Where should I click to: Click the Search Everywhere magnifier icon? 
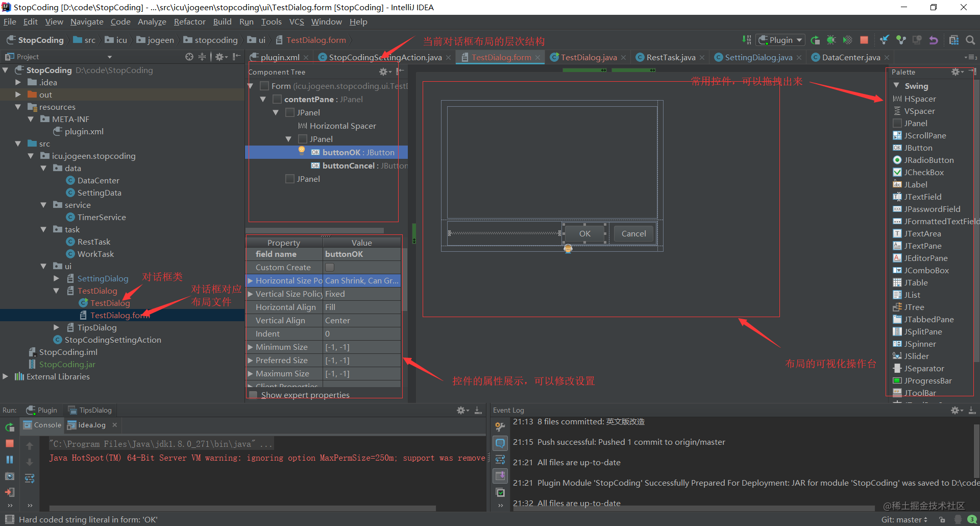(970, 40)
